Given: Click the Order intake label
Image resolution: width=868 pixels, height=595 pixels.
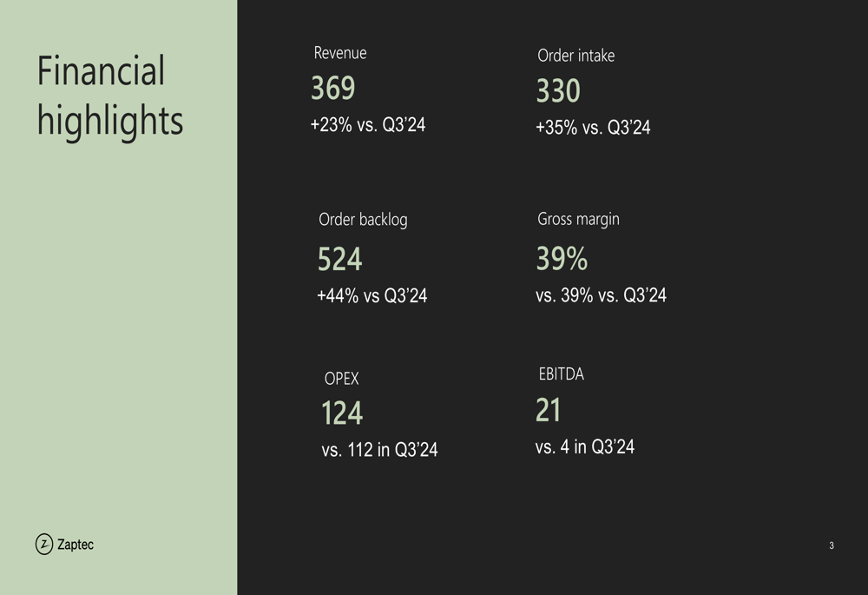Looking at the screenshot, I should (575, 56).
